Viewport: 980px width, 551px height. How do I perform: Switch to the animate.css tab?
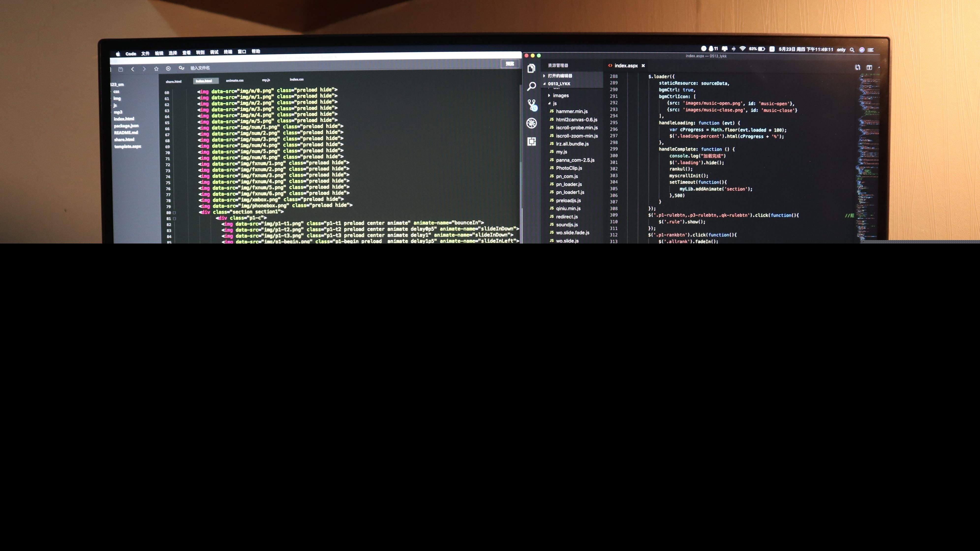coord(235,80)
